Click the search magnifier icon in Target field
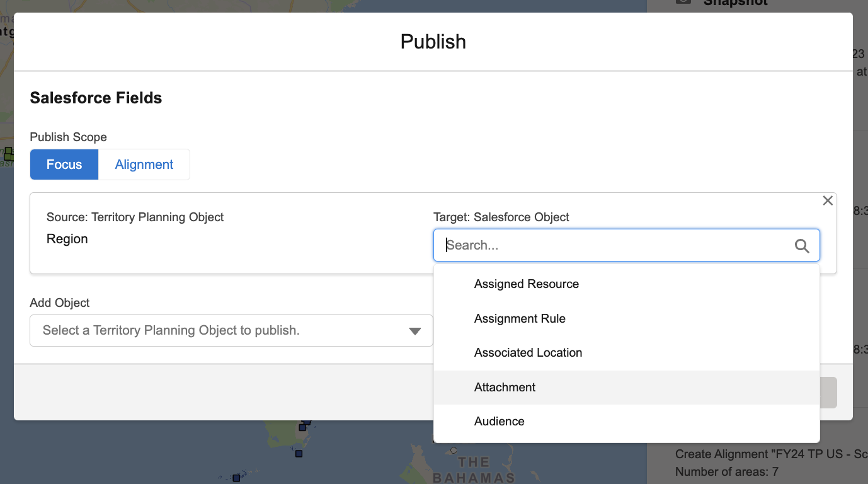Image resolution: width=868 pixels, height=484 pixels. [802, 246]
